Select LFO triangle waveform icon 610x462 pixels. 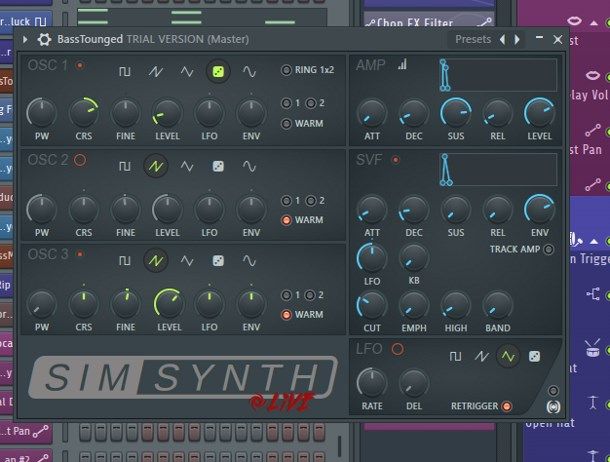tap(508, 356)
